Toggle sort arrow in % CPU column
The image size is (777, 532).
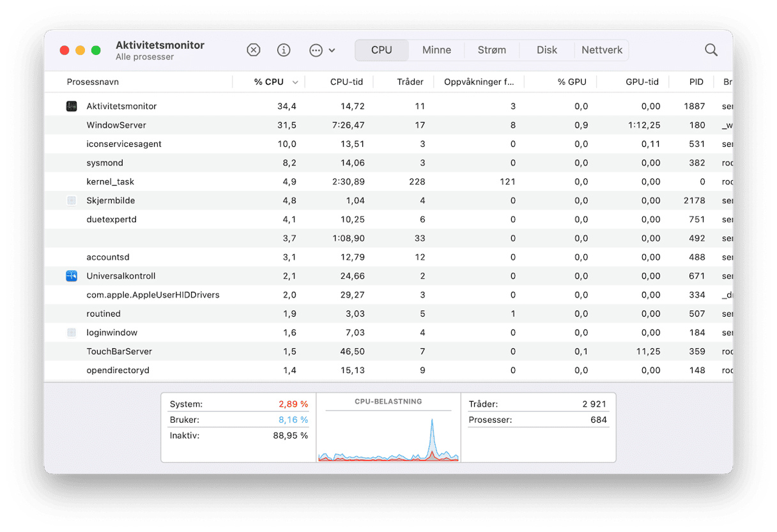click(295, 82)
